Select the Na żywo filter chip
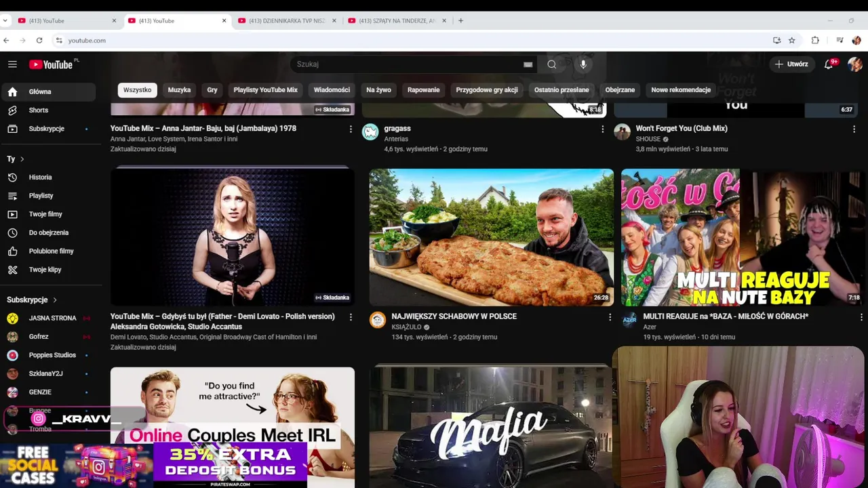The height and width of the screenshot is (488, 868). tap(378, 90)
